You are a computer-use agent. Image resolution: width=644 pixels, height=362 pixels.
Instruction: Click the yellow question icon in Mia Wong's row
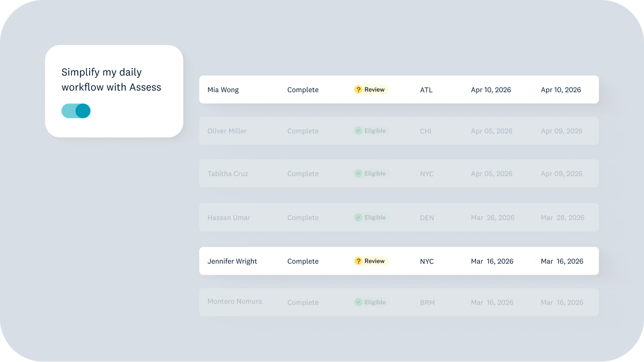[358, 90]
